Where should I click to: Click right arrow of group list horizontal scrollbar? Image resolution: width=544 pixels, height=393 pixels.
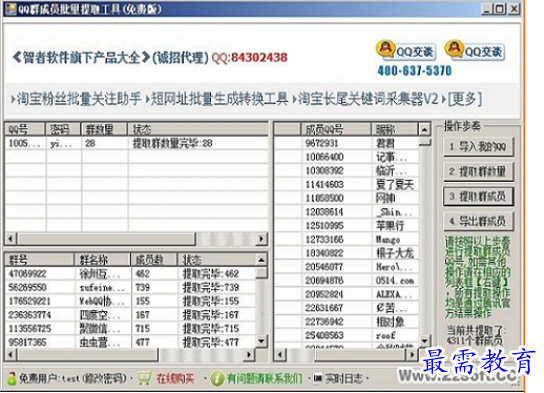coord(249,354)
